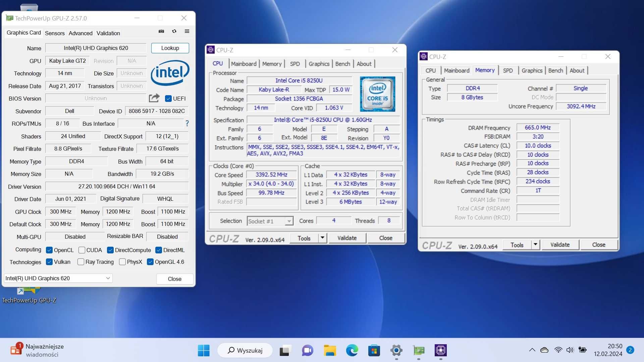Screen dimensions: 644x362
Task: Open the Socket #1 selection dropdown
Action: pos(270,221)
